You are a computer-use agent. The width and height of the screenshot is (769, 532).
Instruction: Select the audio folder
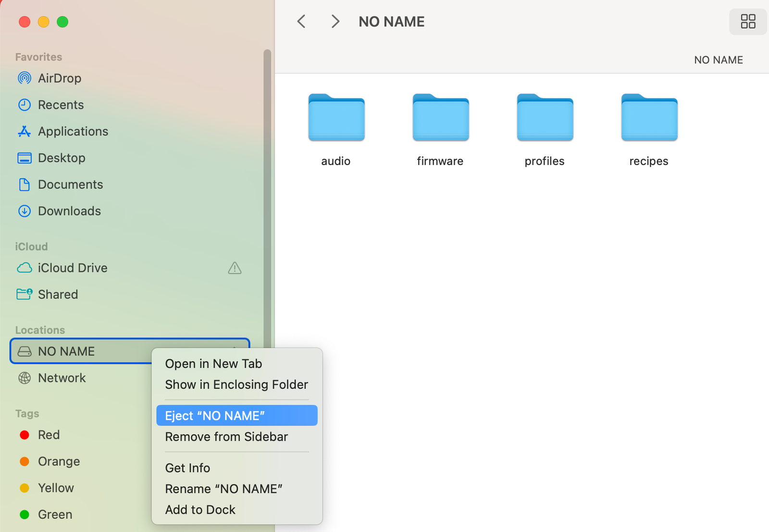click(336, 130)
